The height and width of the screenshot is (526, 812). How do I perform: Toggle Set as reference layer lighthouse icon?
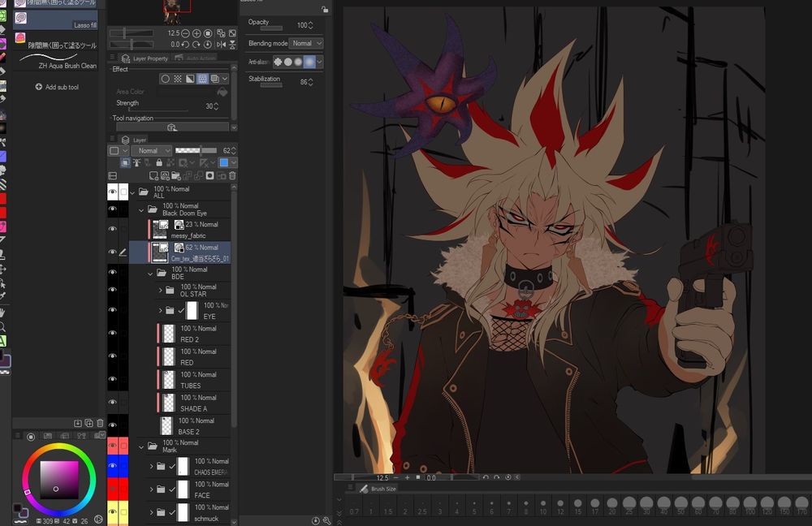(136, 162)
